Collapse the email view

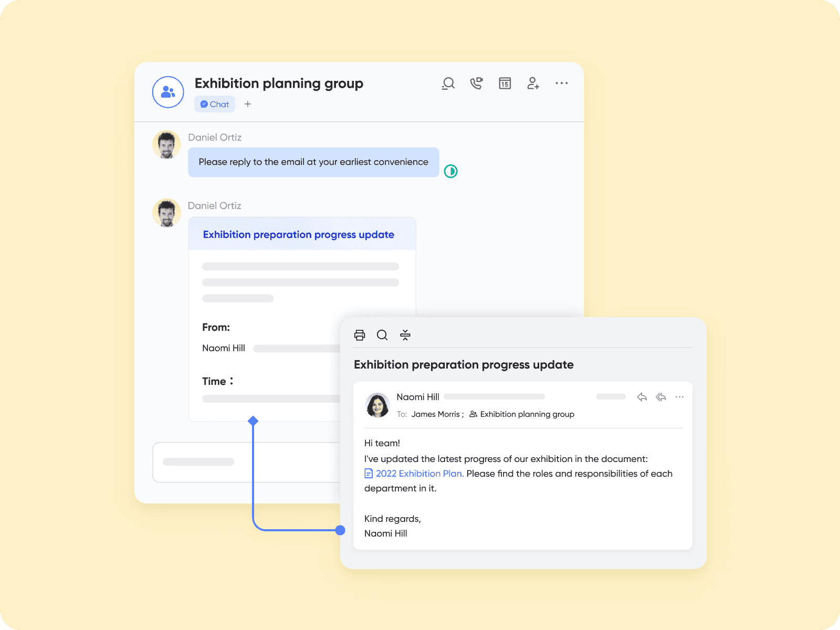coord(405,335)
